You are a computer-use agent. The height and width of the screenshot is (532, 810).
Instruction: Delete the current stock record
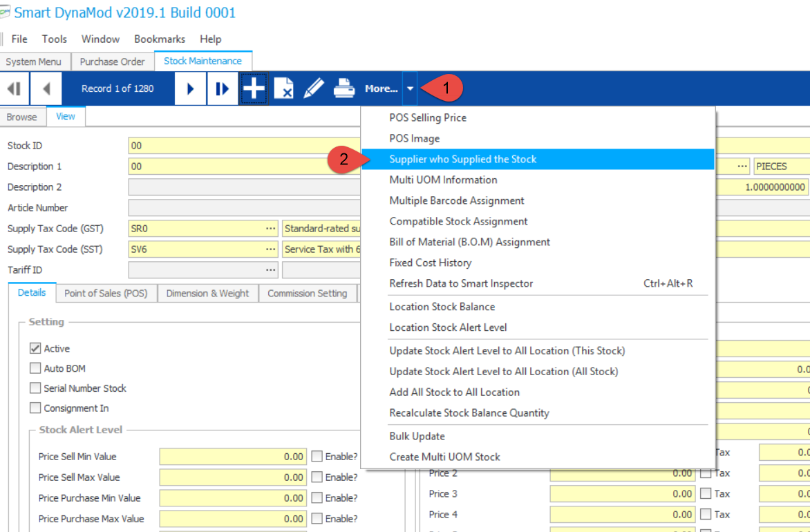click(283, 89)
